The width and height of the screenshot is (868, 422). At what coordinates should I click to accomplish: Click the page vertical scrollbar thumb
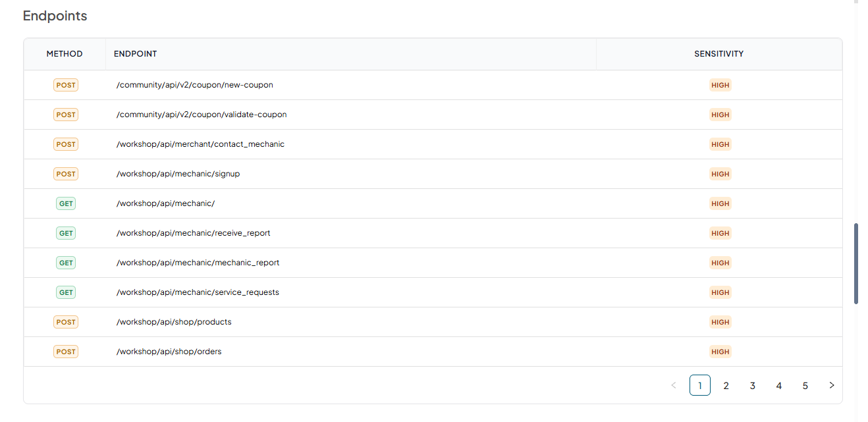click(856, 263)
